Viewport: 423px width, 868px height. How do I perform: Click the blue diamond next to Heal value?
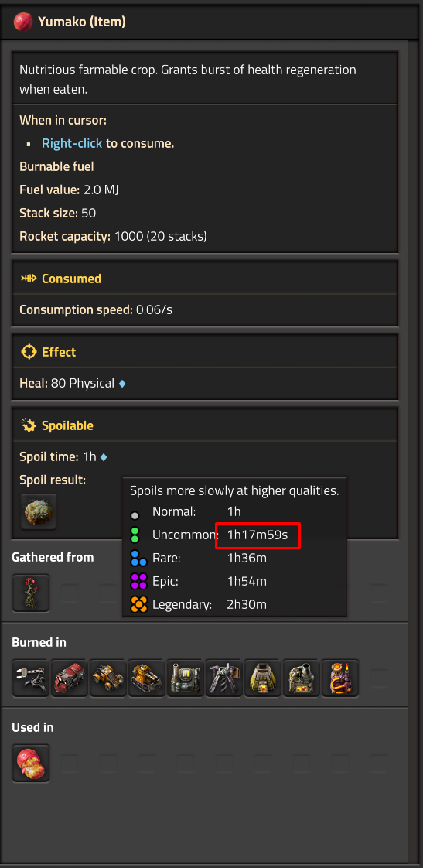pyautogui.click(x=122, y=383)
